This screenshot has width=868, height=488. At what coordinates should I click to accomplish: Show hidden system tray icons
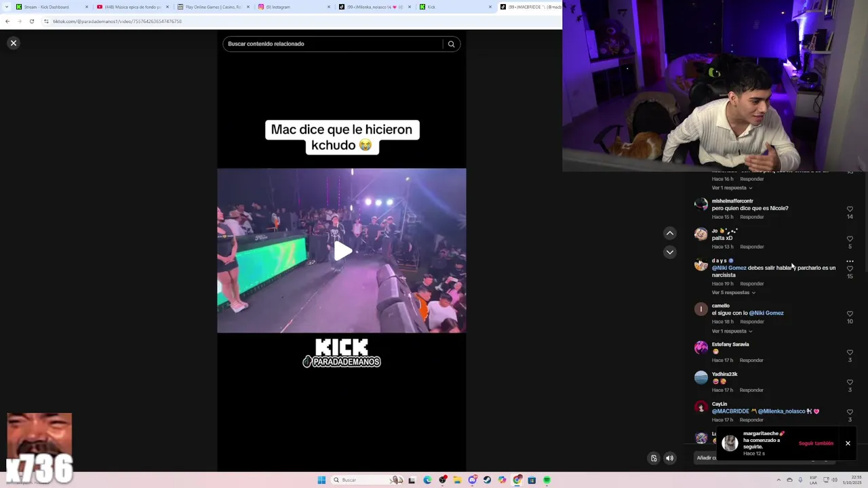(x=778, y=480)
